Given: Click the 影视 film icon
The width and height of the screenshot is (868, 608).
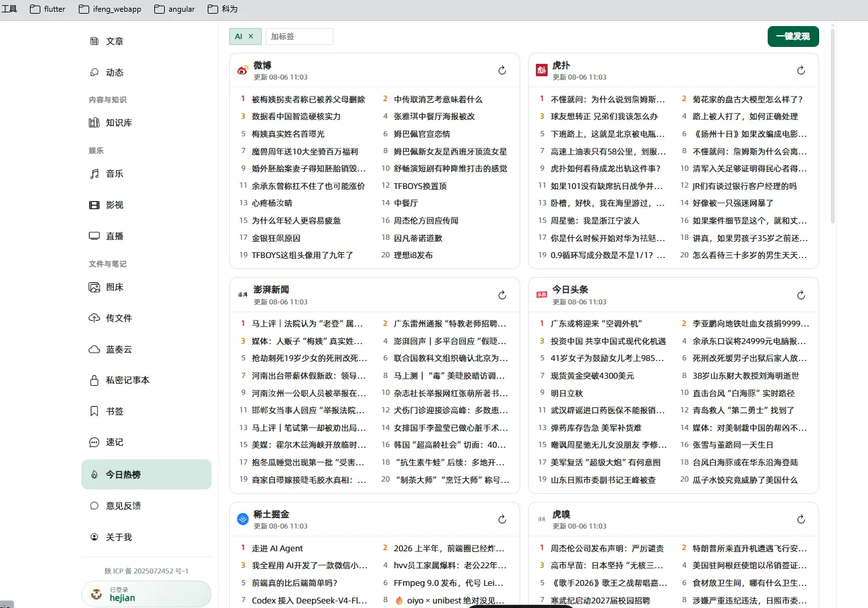Looking at the screenshot, I should (x=94, y=205).
